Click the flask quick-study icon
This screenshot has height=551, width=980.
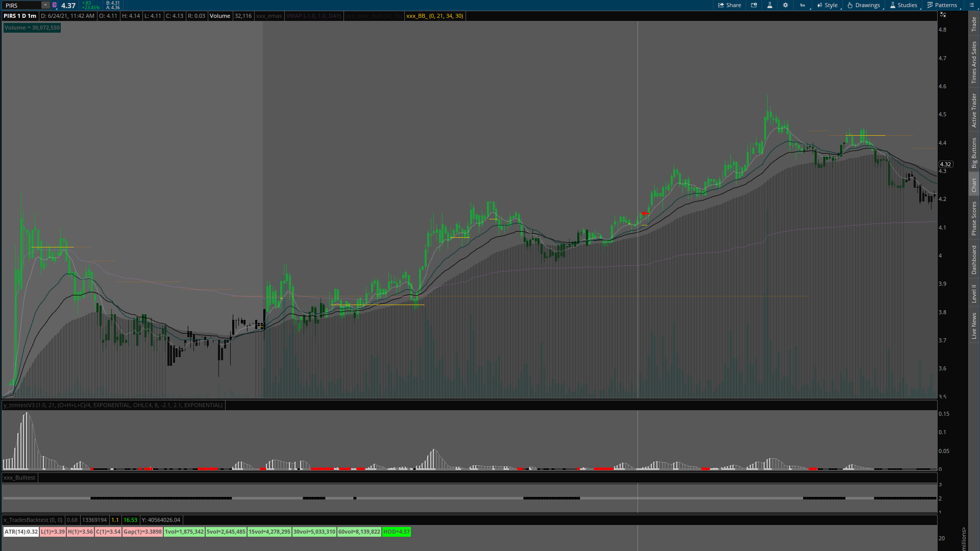(770, 5)
